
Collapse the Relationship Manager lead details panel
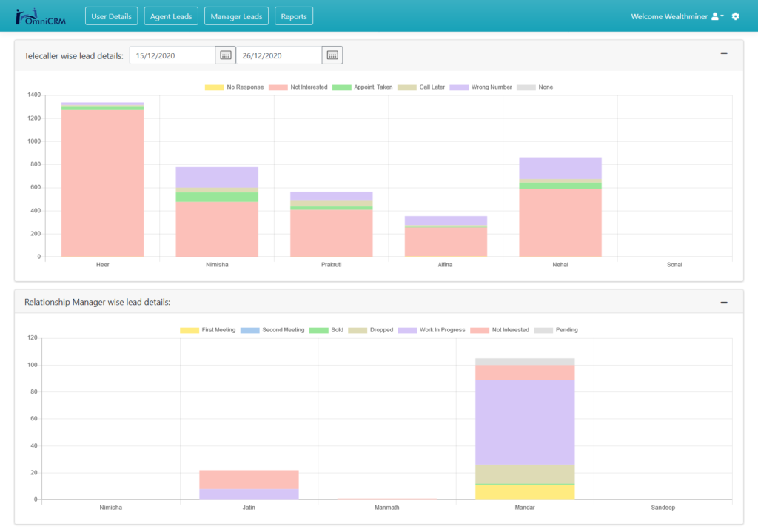tap(724, 303)
